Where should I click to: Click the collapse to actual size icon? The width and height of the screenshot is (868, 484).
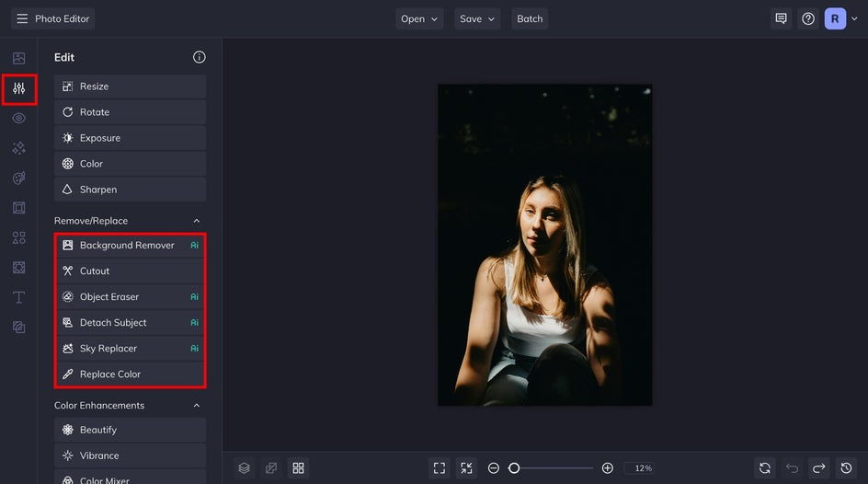(467, 468)
